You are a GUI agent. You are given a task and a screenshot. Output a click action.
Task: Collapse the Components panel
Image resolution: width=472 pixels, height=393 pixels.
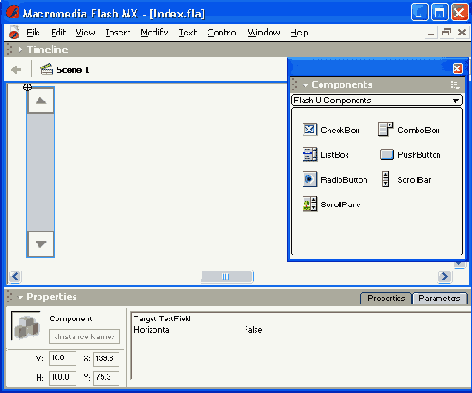click(305, 85)
